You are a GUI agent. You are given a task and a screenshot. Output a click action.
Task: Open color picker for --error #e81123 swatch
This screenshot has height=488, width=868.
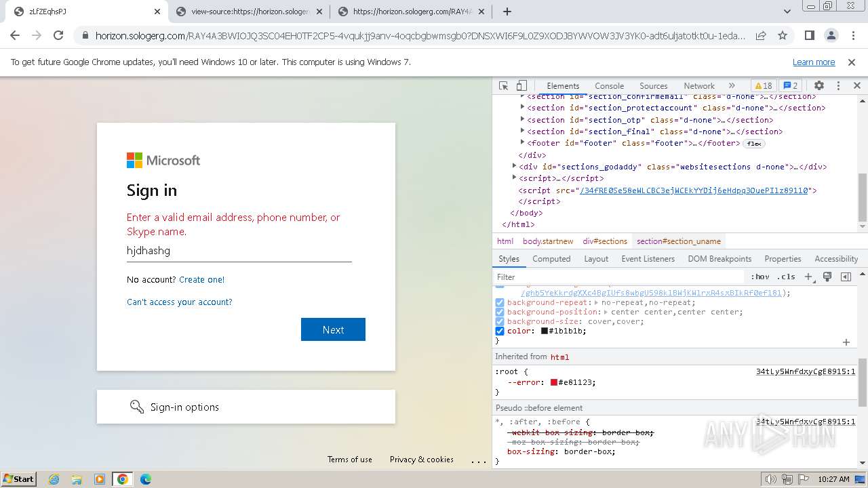[553, 382]
